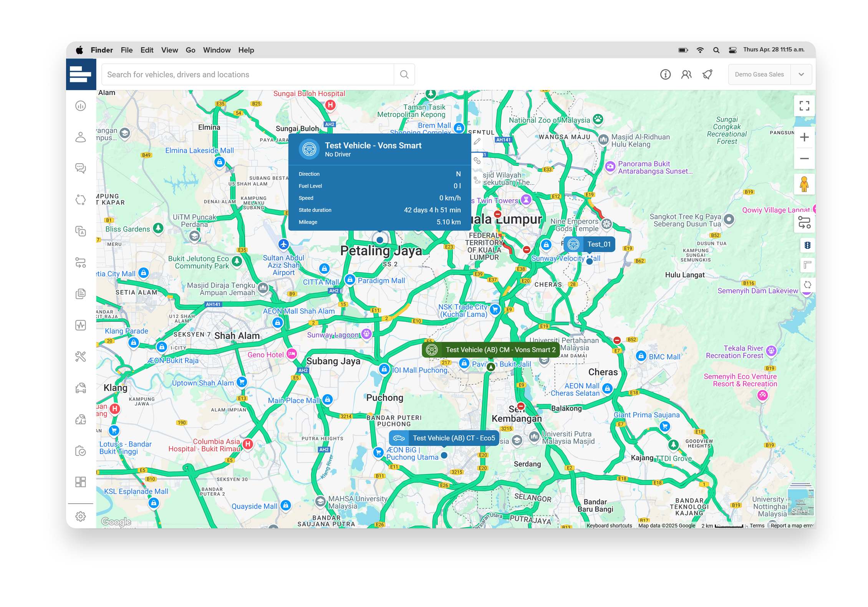Open the Help menu

point(246,50)
